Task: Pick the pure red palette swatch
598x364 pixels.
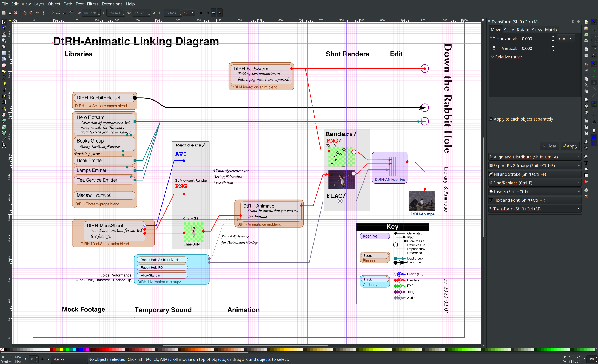Action: point(55,349)
